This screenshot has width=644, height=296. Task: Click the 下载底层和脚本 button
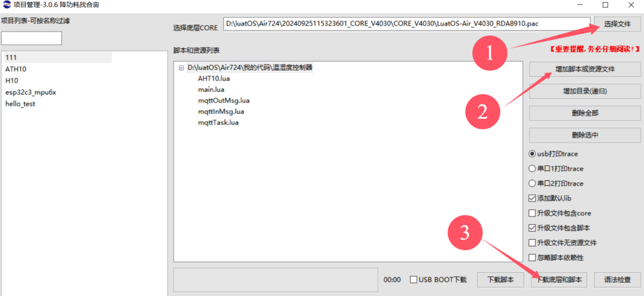click(x=559, y=280)
